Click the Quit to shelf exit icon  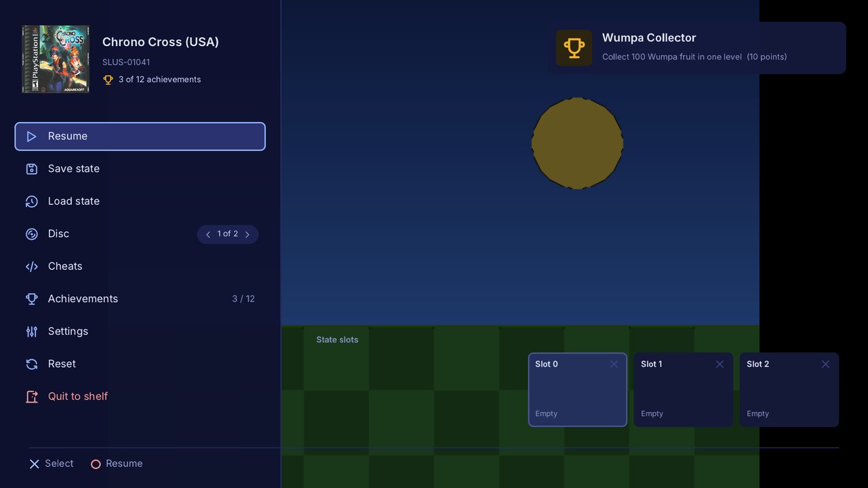click(x=32, y=396)
